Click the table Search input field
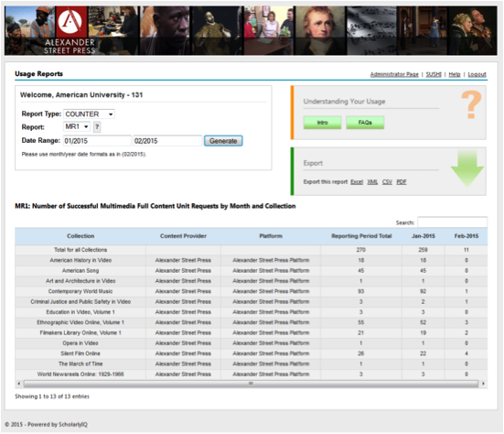This screenshot has width=504, height=434. (452, 222)
